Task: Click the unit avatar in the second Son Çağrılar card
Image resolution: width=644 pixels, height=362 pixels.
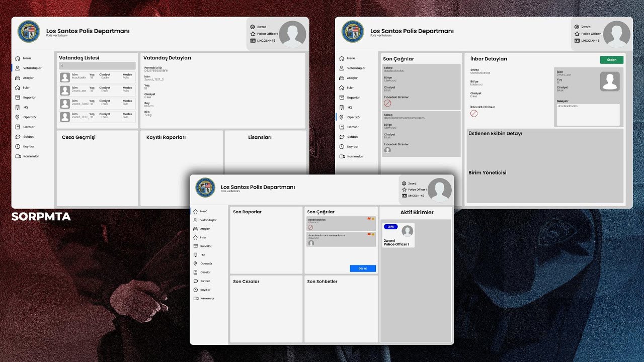Action: point(387,150)
